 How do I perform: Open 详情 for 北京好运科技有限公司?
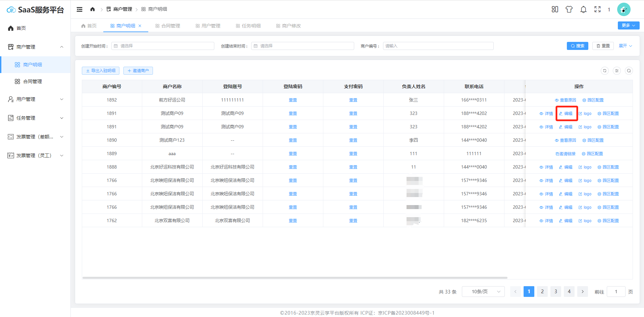[546, 167]
